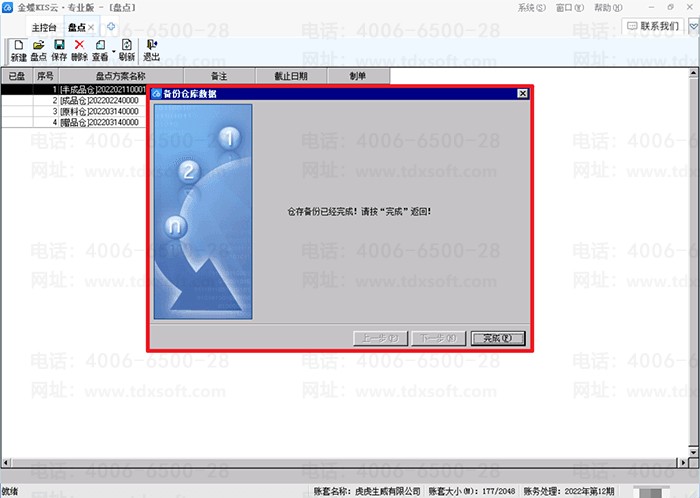The height and width of the screenshot is (498, 700).
Task: Click the pin icon beside the 盘点 tab
Action: click(111, 27)
